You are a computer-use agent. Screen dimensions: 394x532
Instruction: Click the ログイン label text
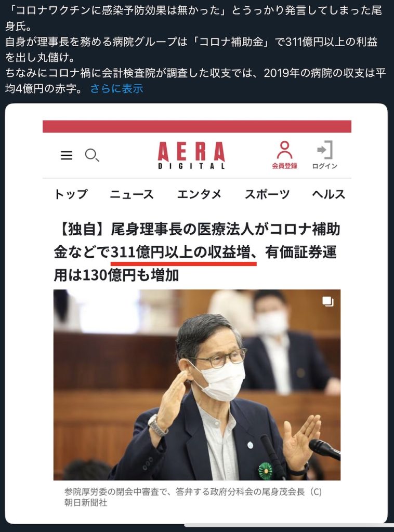point(325,166)
